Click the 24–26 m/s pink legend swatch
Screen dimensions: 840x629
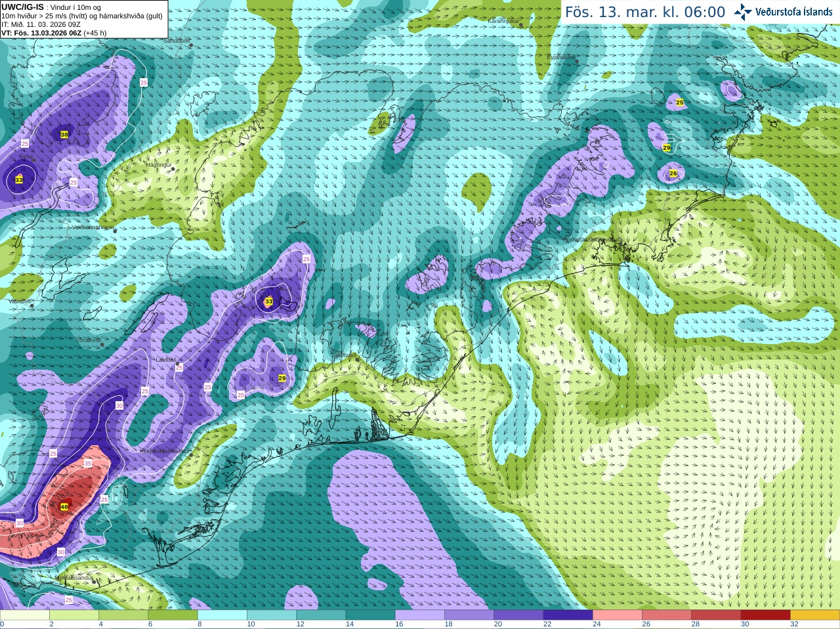point(618,615)
